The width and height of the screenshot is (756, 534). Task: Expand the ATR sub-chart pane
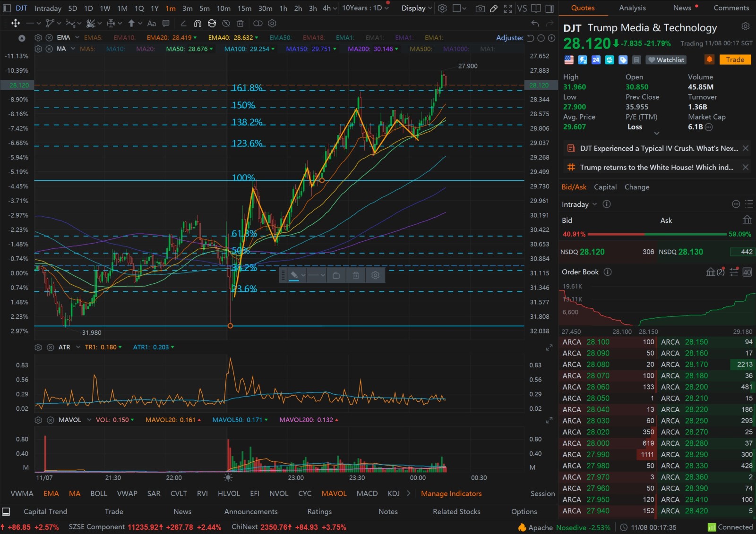coord(549,348)
